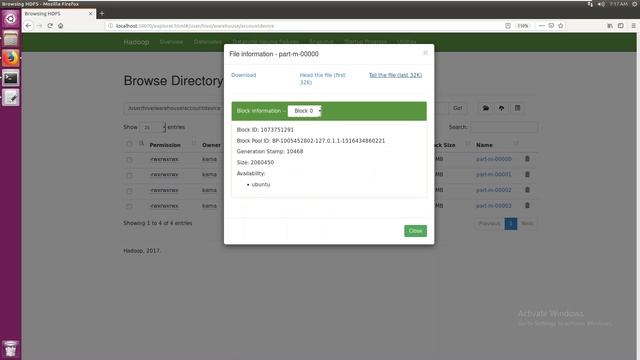Delete part-m-00001 with trash icon
The width and height of the screenshot is (640, 360).
click(x=527, y=174)
